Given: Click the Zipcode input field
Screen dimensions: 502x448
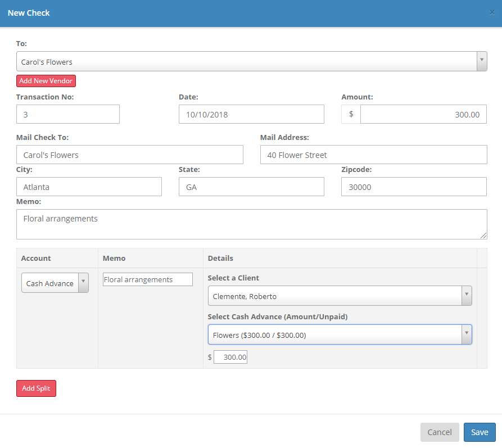Looking at the screenshot, I should point(413,187).
